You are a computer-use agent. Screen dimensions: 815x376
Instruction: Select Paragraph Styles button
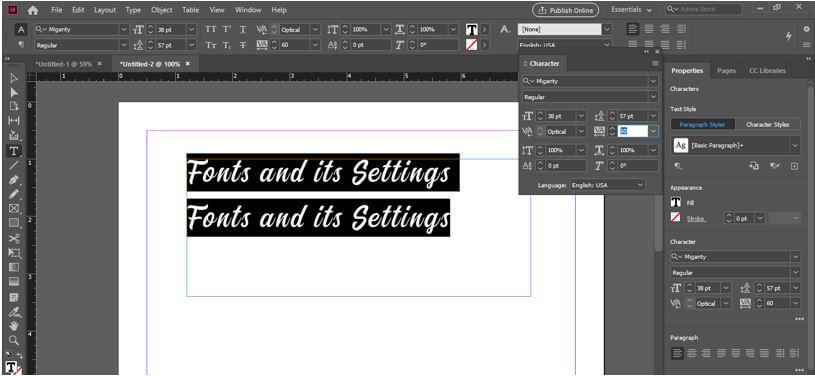click(703, 124)
